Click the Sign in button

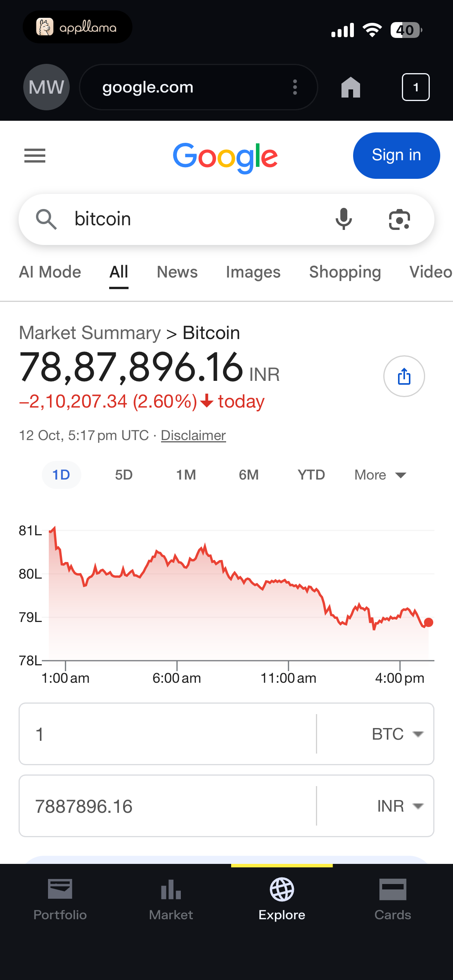coord(396,156)
